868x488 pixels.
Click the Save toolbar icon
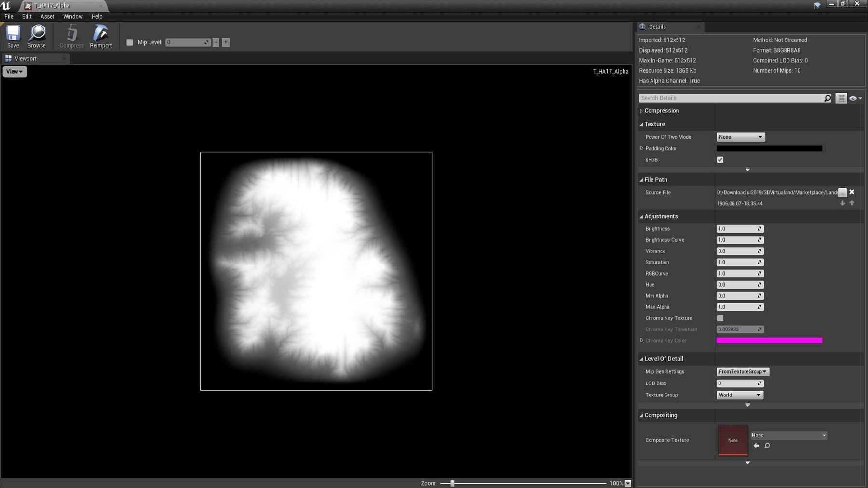(x=13, y=37)
